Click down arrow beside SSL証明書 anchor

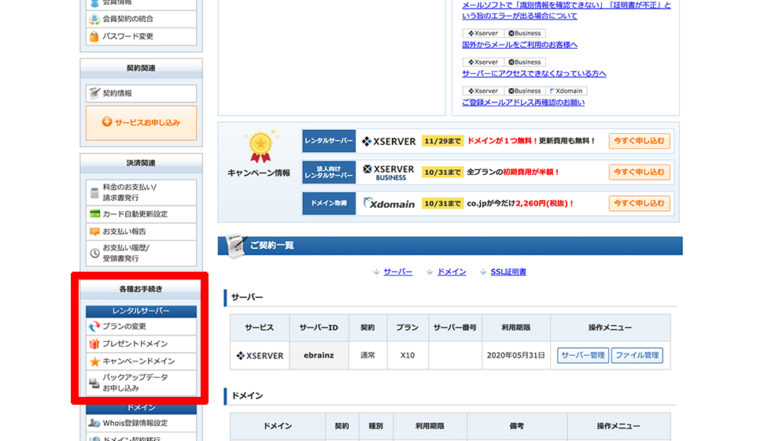[x=483, y=272]
